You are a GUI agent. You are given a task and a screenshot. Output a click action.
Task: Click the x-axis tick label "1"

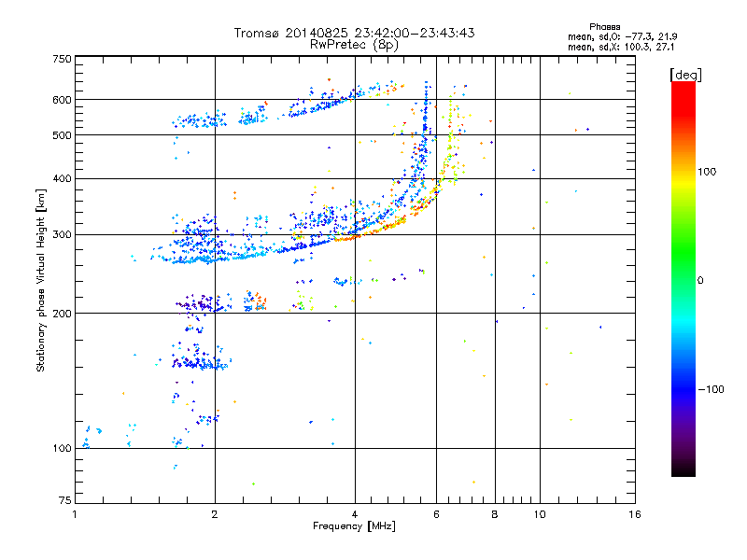pyautogui.click(x=75, y=514)
